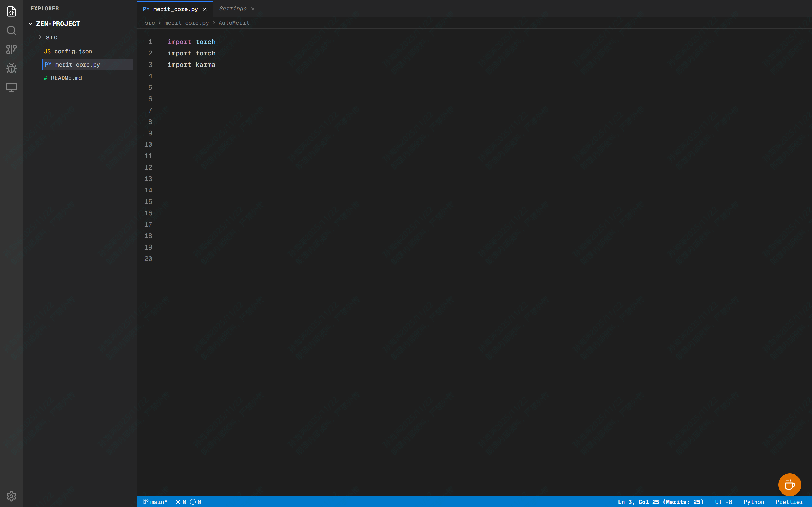Open the Explorer files icon in activity bar
812x507 pixels.
click(x=11, y=11)
